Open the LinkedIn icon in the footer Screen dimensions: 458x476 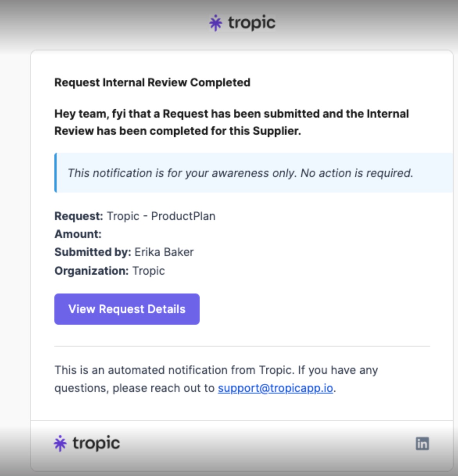422,444
